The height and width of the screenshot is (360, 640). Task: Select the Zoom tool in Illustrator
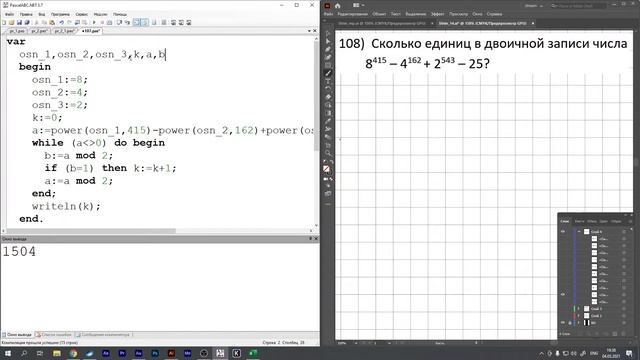point(328,153)
